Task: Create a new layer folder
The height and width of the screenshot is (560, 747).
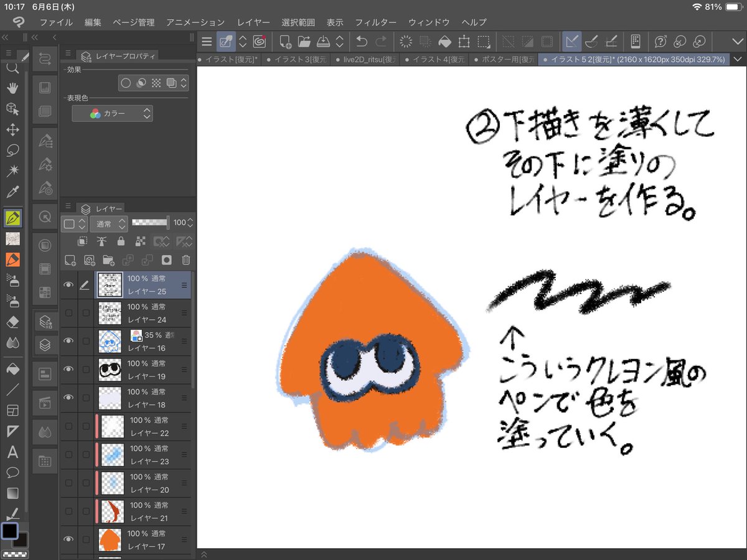Action: coord(108,261)
